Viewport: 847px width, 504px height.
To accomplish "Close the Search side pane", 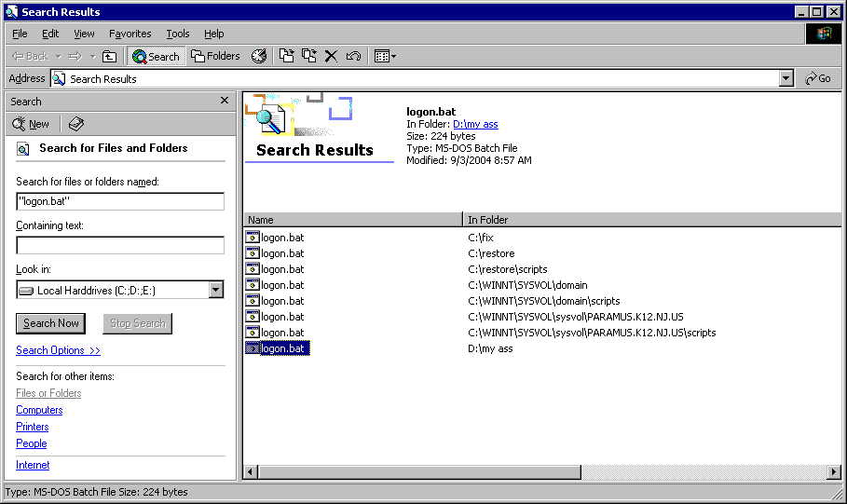I will (224, 101).
